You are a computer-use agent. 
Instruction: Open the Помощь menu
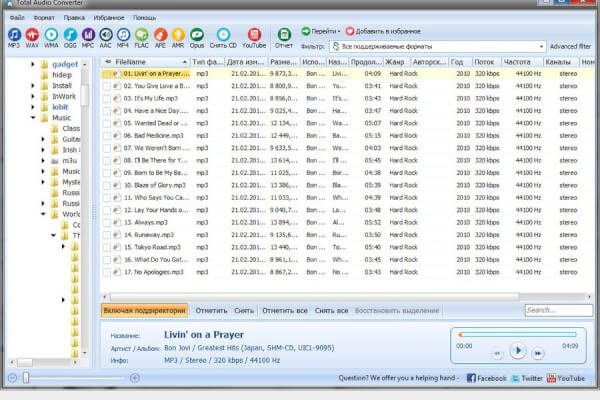[144, 18]
